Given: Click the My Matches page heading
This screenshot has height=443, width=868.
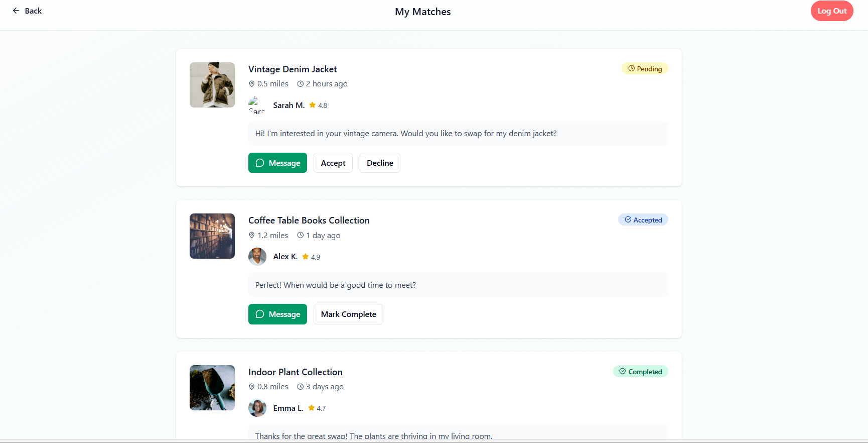Looking at the screenshot, I should [423, 12].
